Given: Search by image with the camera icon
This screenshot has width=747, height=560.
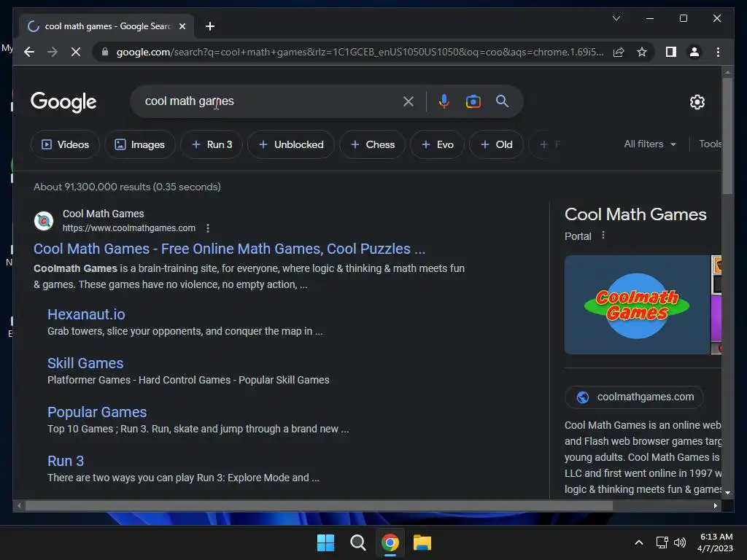Looking at the screenshot, I should click(473, 101).
